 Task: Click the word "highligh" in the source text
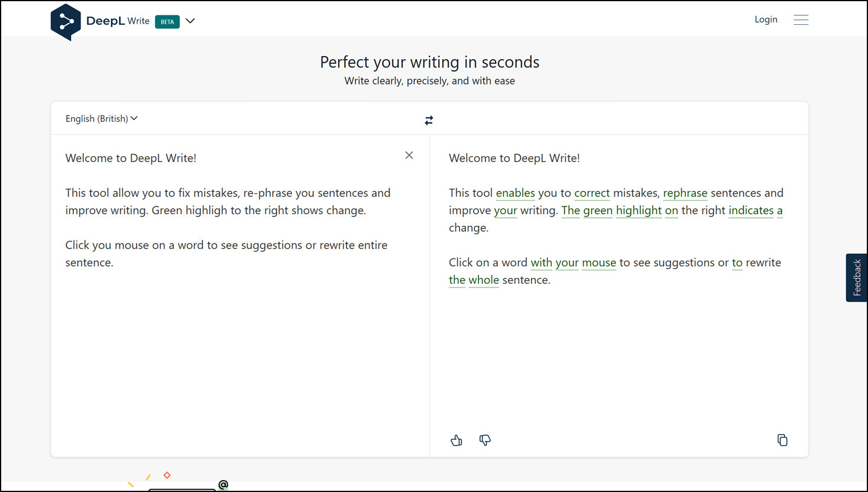coord(206,211)
